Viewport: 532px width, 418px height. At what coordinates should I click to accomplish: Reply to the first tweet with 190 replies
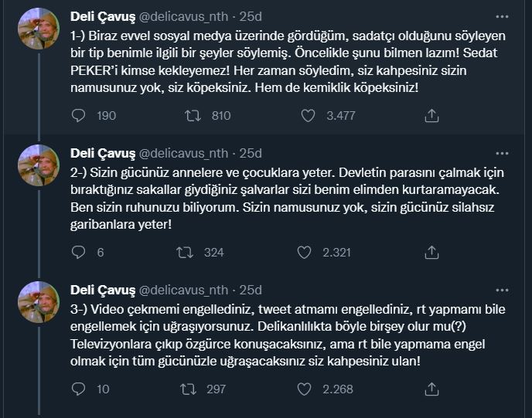(78, 116)
